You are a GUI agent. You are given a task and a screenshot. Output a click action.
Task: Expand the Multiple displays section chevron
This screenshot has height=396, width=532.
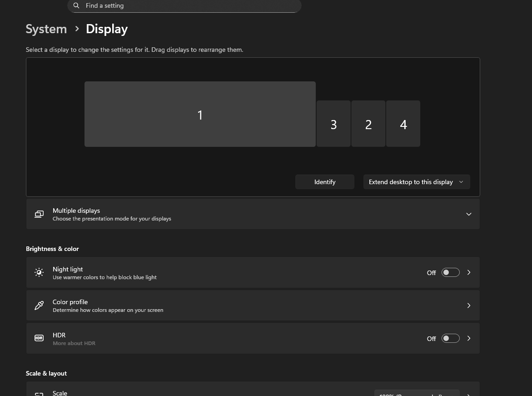(x=468, y=214)
